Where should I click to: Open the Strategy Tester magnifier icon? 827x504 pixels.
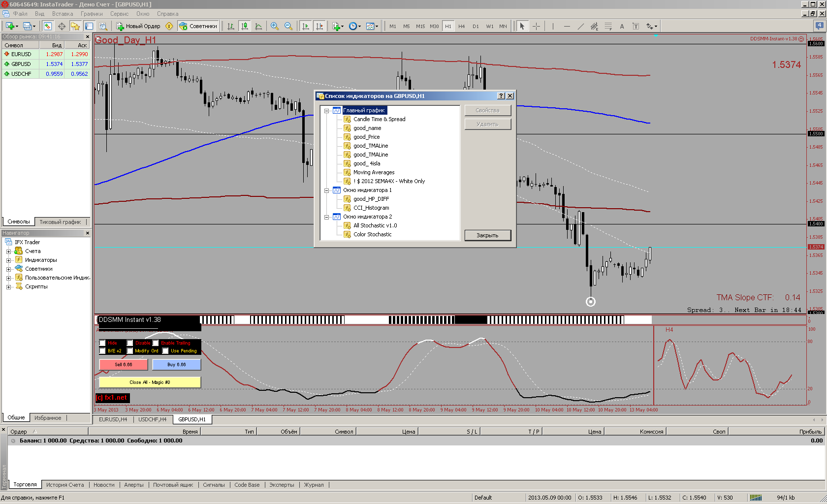point(103,26)
